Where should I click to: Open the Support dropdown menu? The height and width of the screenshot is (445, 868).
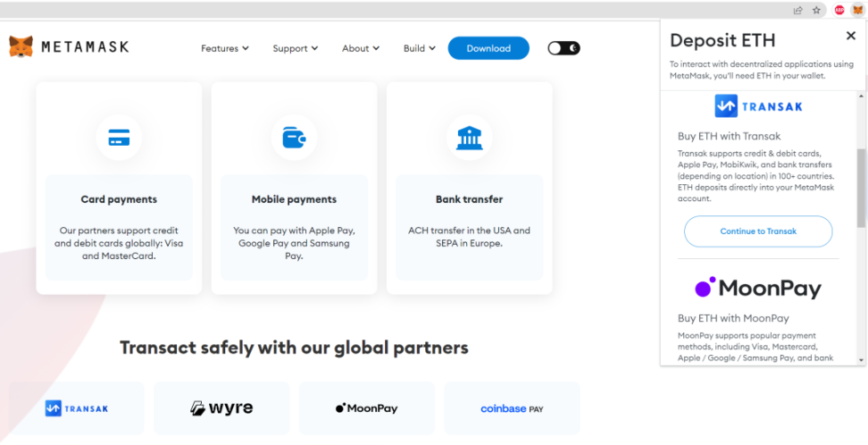[x=296, y=48]
